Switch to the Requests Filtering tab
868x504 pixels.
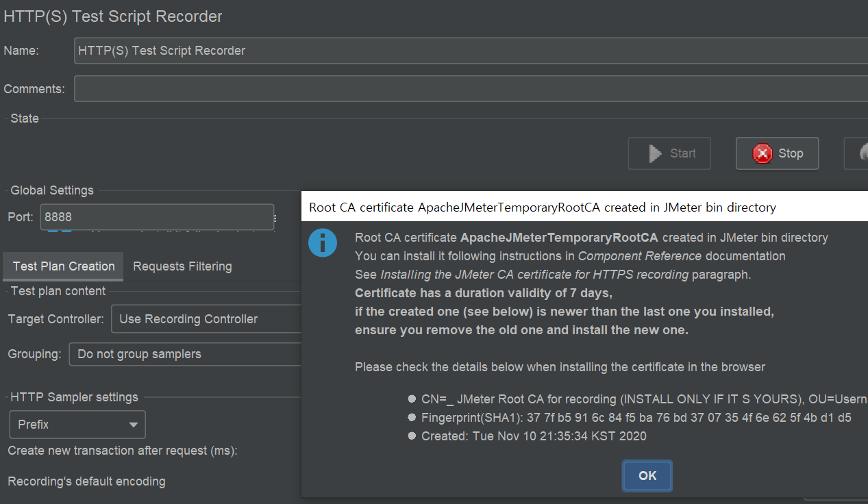coord(182,266)
